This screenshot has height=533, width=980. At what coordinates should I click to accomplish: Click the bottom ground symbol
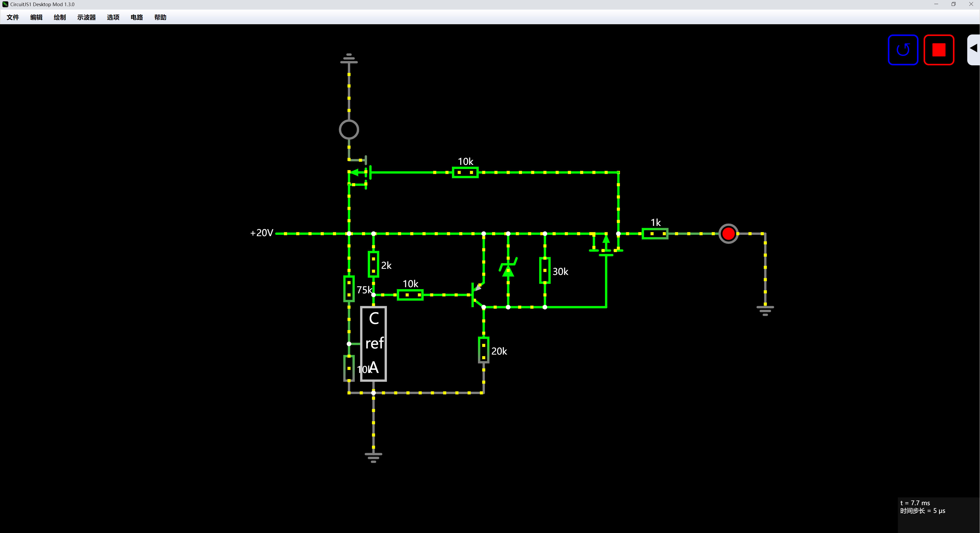coord(373,456)
